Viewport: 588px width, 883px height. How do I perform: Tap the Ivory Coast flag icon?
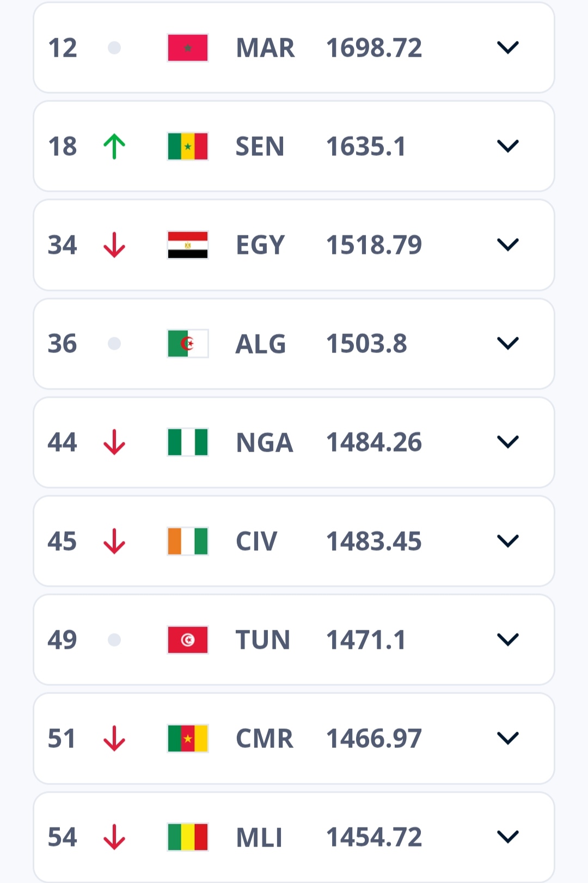(188, 541)
